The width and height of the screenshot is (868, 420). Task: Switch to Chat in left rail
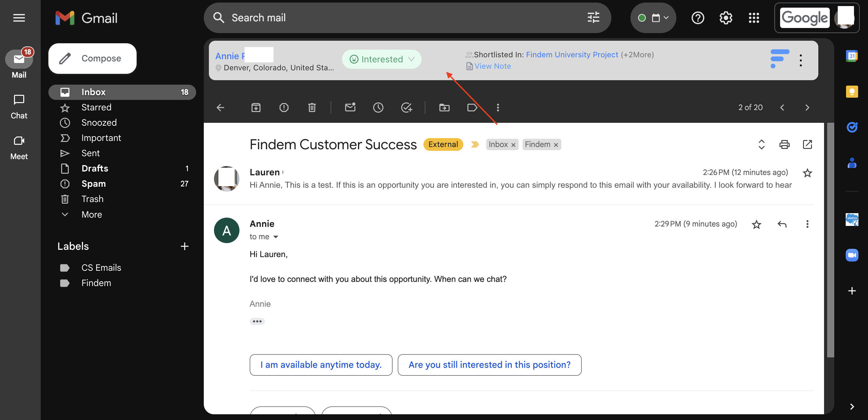(x=19, y=106)
